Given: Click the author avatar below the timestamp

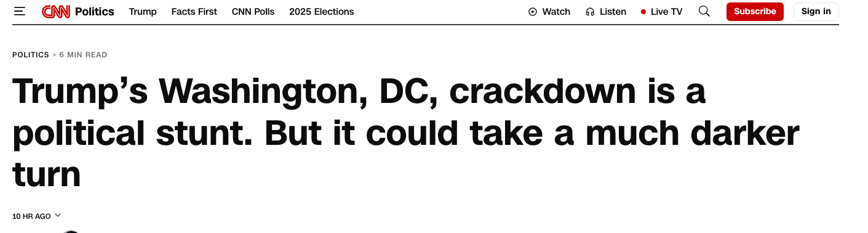Looking at the screenshot, I should click(71, 231).
